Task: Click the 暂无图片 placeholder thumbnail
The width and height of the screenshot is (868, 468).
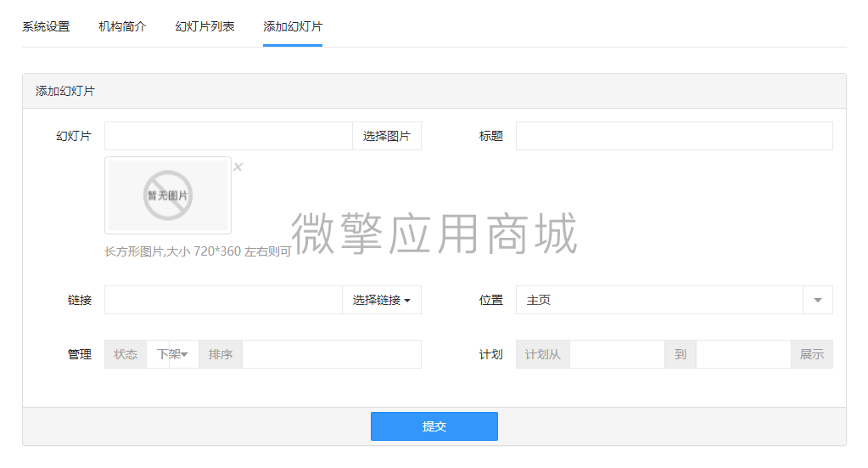Action: [168, 195]
